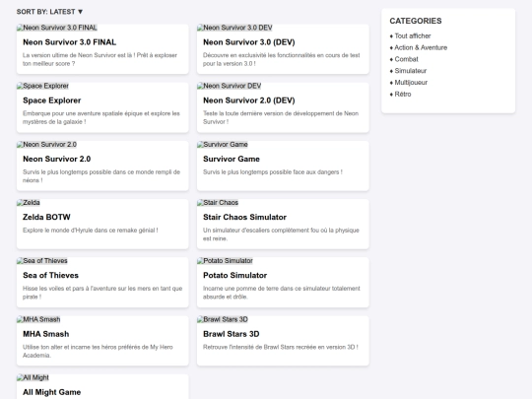
Task: Open the Space Explorer game title
Action: pos(52,100)
